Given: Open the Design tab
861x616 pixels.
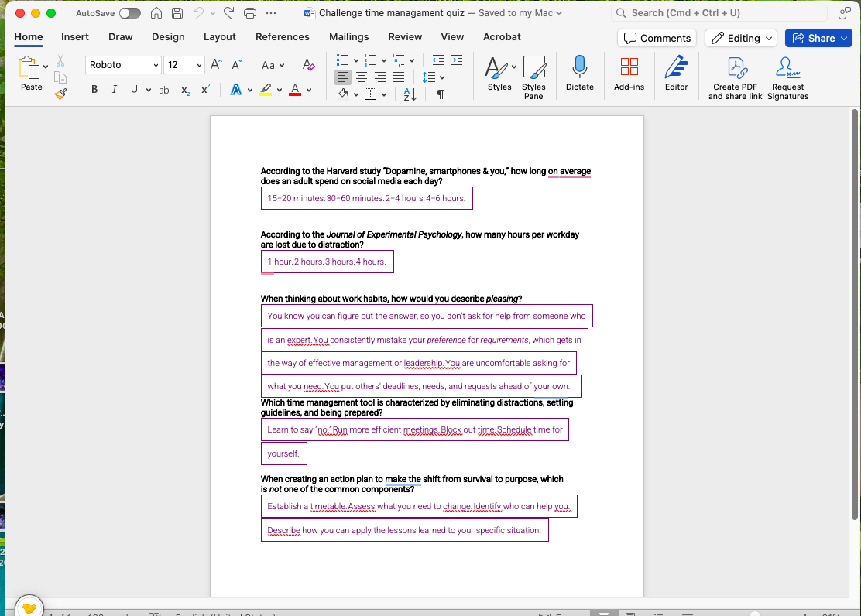Looking at the screenshot, I should point(168,37).
